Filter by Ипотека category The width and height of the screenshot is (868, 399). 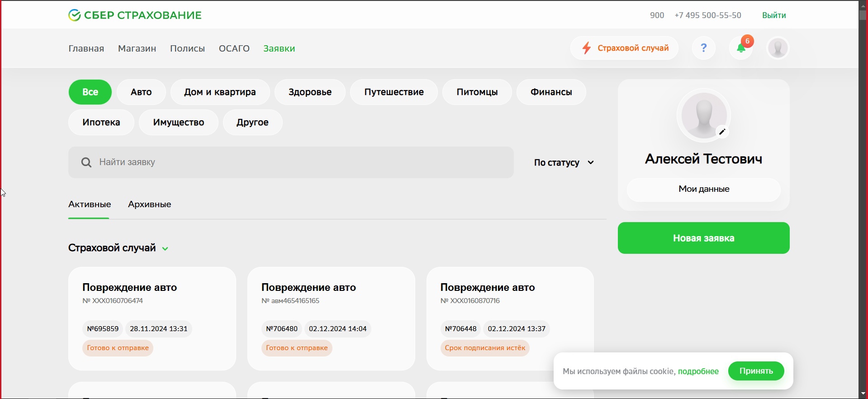[101, 123]
